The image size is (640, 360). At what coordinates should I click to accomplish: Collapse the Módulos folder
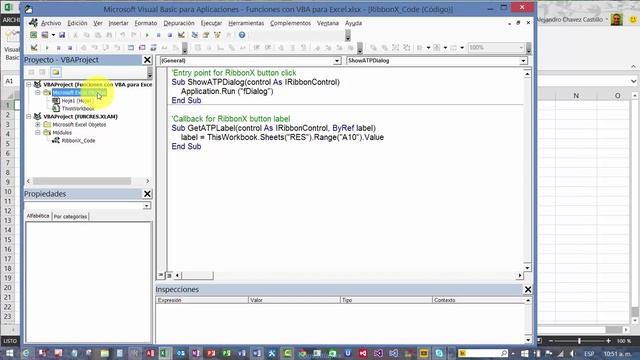(x=38, y=133)
